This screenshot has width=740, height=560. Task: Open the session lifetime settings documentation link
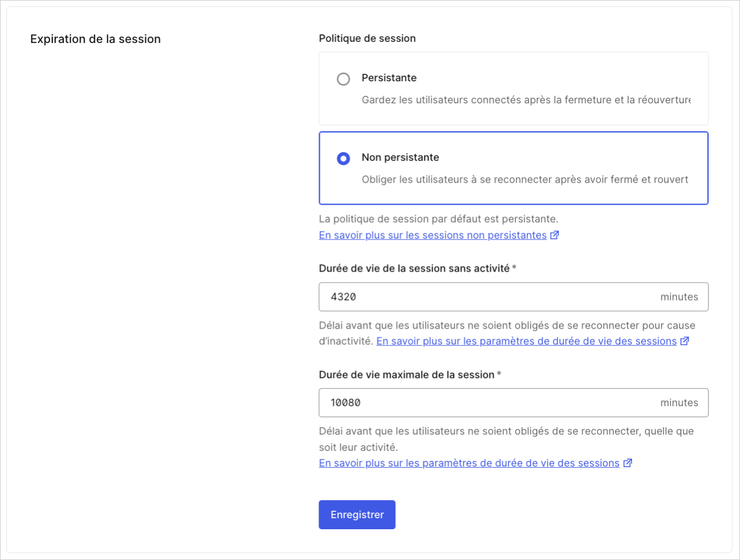(x=528, y=341)
